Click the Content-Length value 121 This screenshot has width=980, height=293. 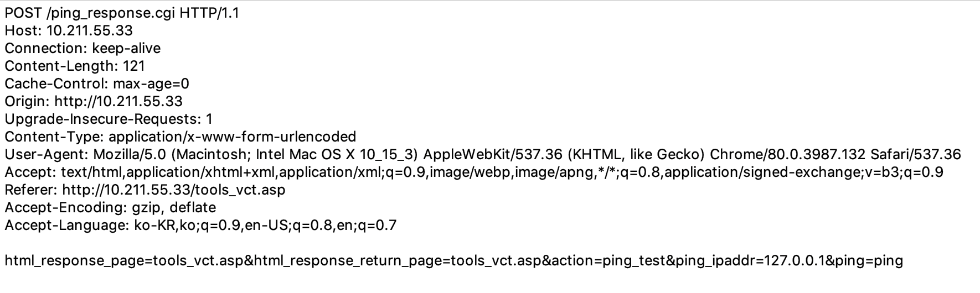click(x=134, y=66)
